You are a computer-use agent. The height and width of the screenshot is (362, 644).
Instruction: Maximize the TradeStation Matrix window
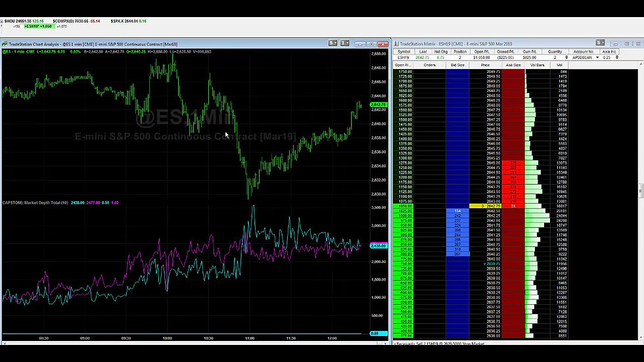point(627,43)
